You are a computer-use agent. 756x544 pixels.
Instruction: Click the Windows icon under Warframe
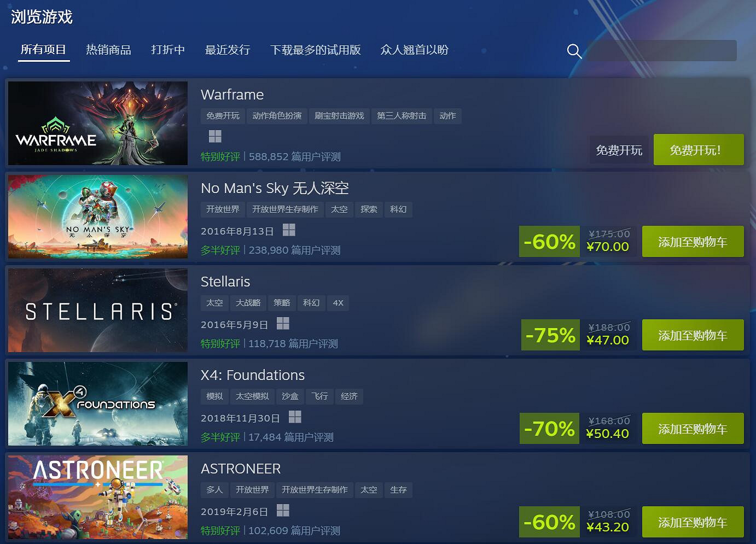click(215, 136)
